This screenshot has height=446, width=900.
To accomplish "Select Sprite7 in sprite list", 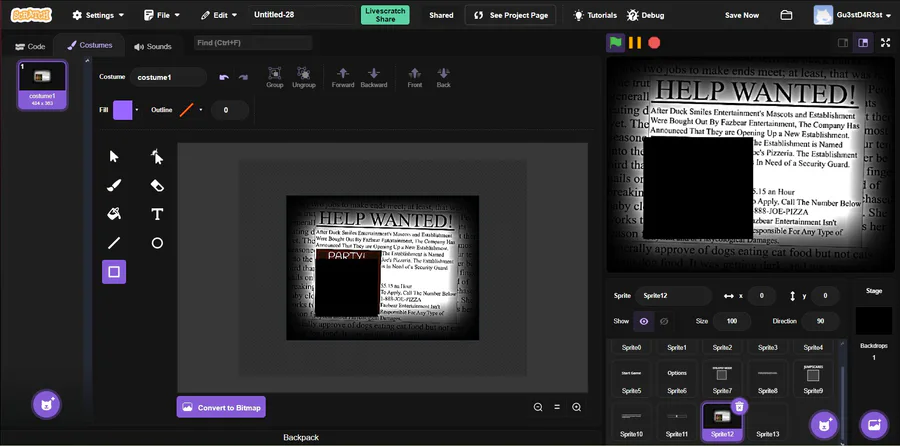I will 722,378.
